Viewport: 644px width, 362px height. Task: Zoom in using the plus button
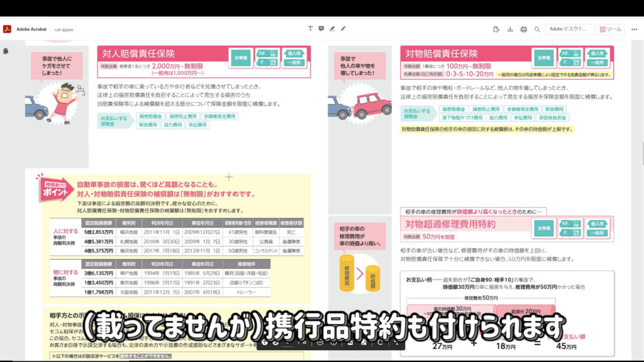coord(334,343)
